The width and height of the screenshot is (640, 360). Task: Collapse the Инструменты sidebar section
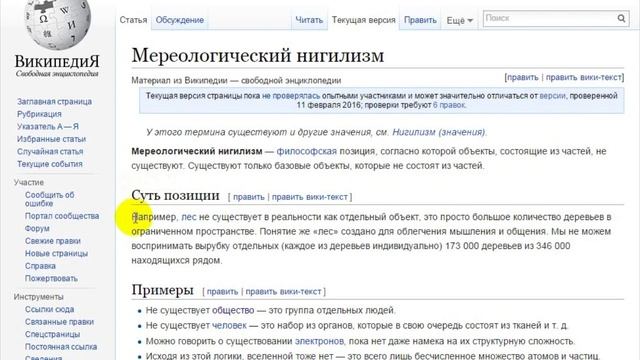(x=38, y=297)
